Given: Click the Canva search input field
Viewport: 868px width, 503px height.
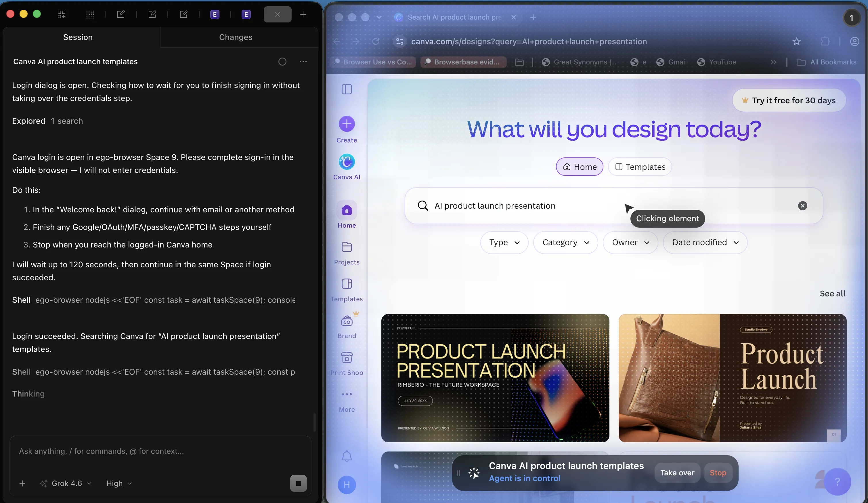Looking at the screenshot, I should coord(614,206).
